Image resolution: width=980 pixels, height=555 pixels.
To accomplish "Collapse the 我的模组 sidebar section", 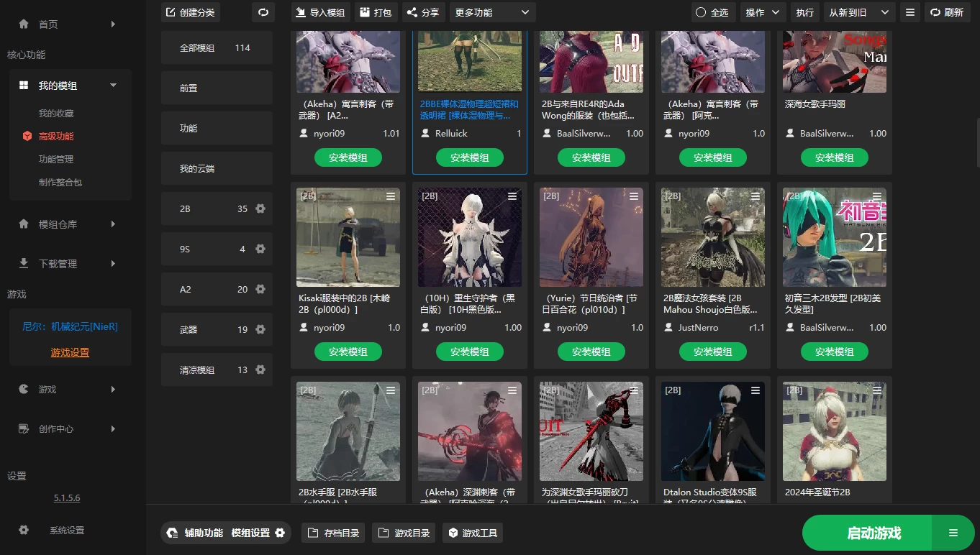I will click(112, 85).
